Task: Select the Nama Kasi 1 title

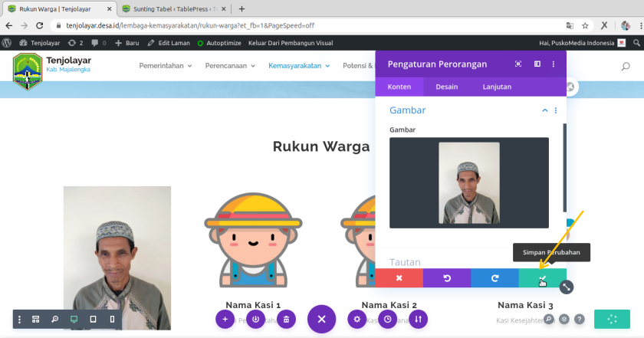Action: 253,305
